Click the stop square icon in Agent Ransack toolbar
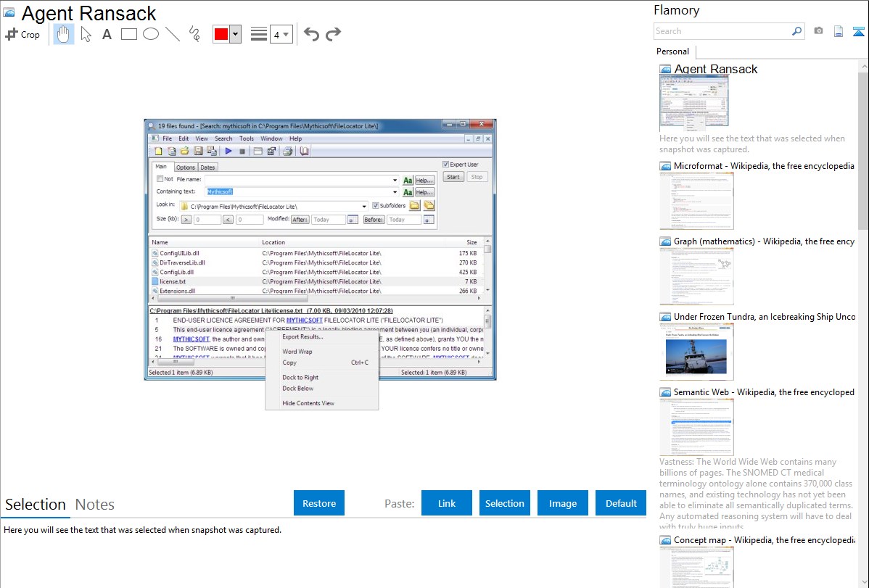The height and width of the screenshot is (588, 869). click(242, 151)
